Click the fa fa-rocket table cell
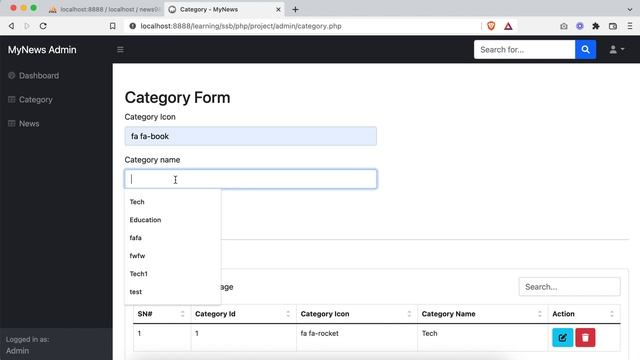The width and height of the screenshot is (640, 360). click(x=357, y=337)
